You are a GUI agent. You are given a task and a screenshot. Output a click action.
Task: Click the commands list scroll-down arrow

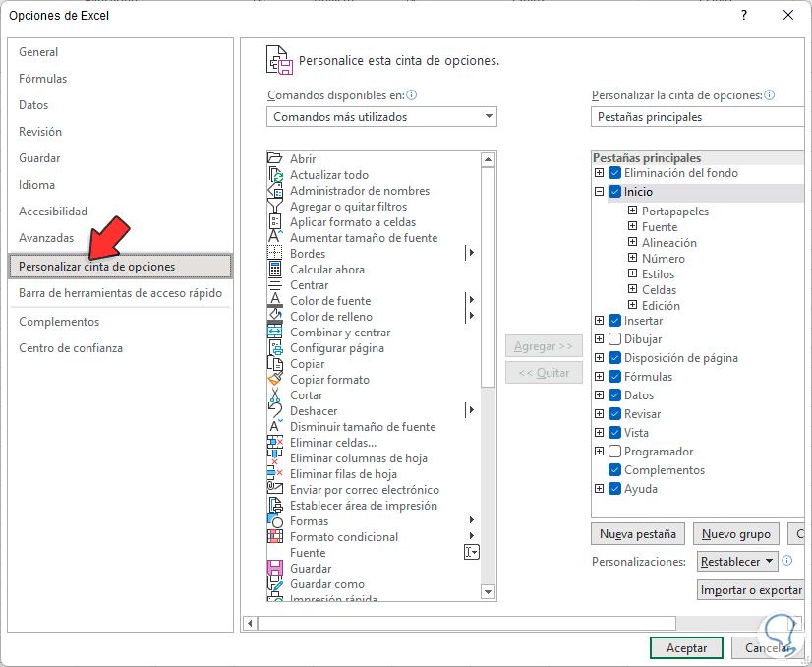[x=488, y=591]
